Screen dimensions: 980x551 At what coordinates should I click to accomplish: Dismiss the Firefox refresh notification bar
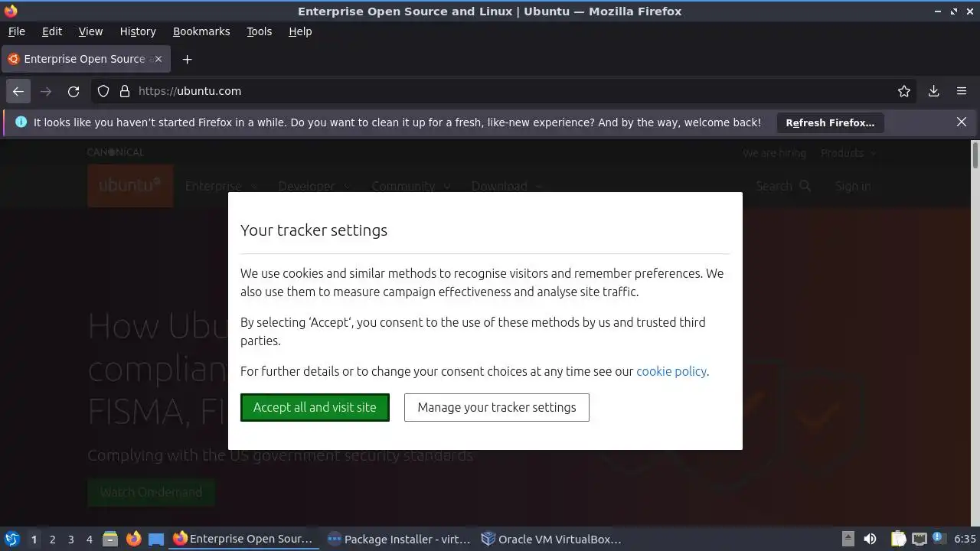pos(962,122)
